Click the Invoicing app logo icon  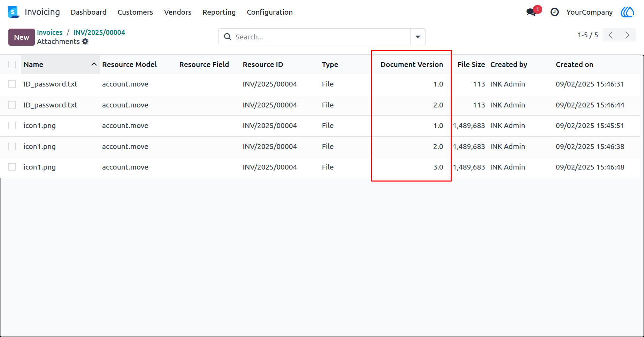pos(13,12)
